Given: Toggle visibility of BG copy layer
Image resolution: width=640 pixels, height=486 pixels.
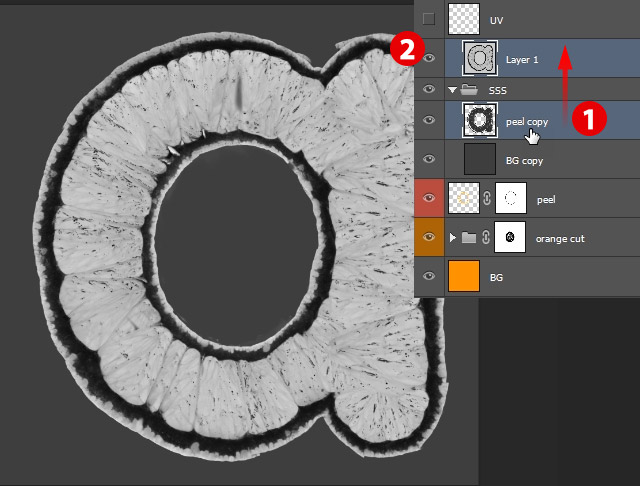Looking at the screenshot, I should click(x=429, y=159).
